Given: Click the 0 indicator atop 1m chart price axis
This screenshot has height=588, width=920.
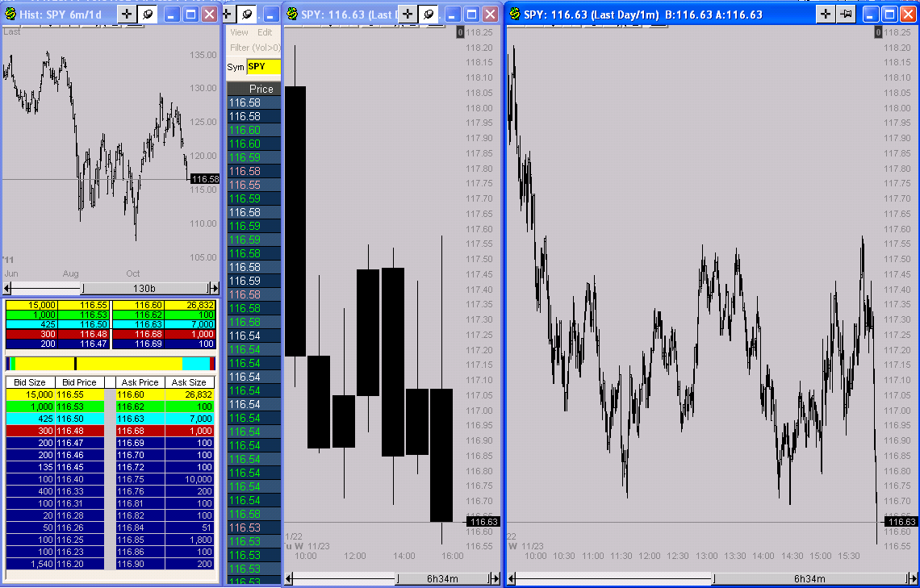Looking at the screenshot, I should (878, 32).
